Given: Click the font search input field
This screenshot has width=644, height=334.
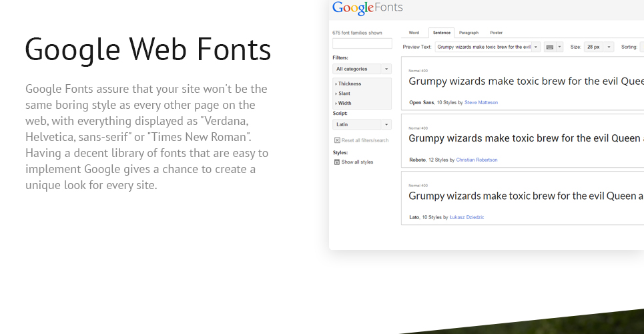Looking at the screenshot, I should (x=362, y=43).
